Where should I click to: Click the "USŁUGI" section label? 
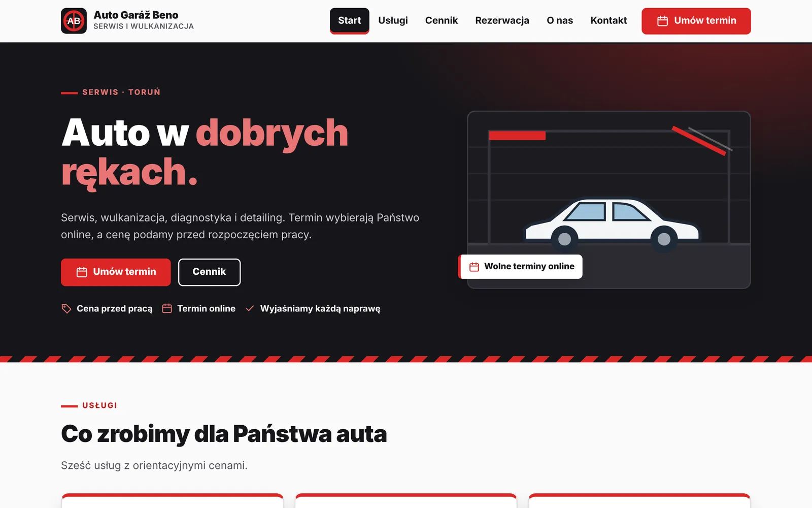(99, 405)
